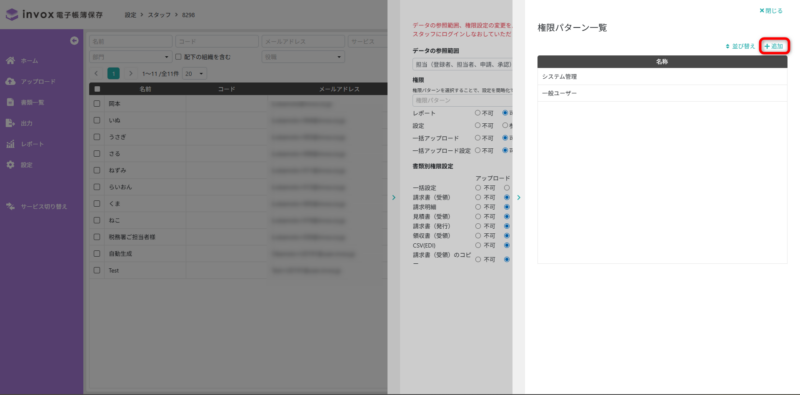
Task: Click the + 追加 add button
Action: tap(774, 46)
